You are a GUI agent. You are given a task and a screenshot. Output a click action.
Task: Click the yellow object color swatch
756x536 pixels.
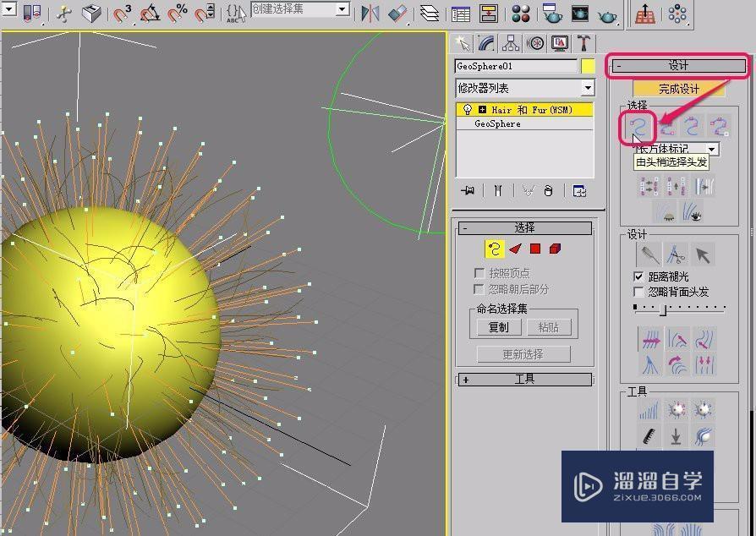pos(588,66)
